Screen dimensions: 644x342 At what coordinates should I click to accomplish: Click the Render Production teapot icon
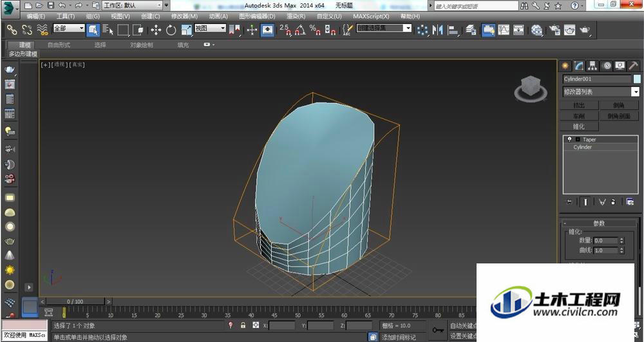585,30
